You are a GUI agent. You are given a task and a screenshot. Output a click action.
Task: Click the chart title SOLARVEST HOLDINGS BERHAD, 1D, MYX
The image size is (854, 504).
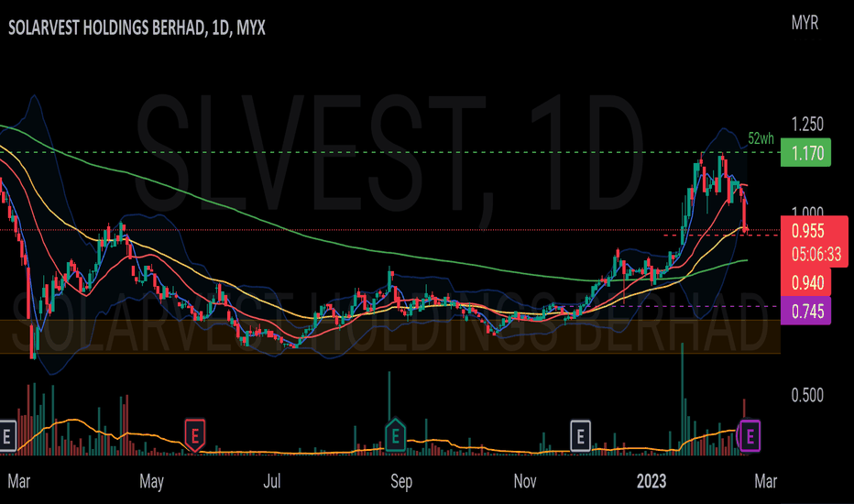point(137,27)
